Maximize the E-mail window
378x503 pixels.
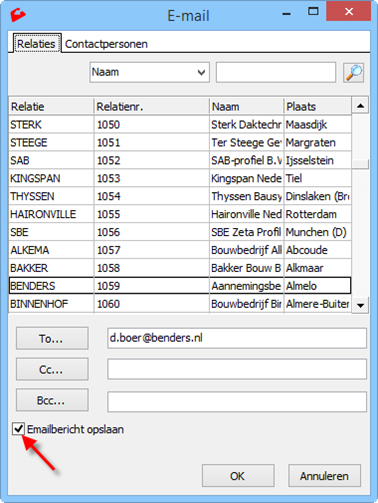(x=313, y=12)
